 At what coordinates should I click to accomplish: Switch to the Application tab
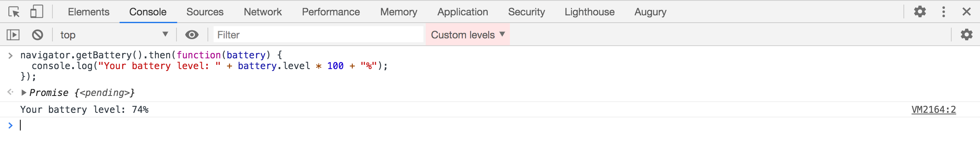click(462, 12)
